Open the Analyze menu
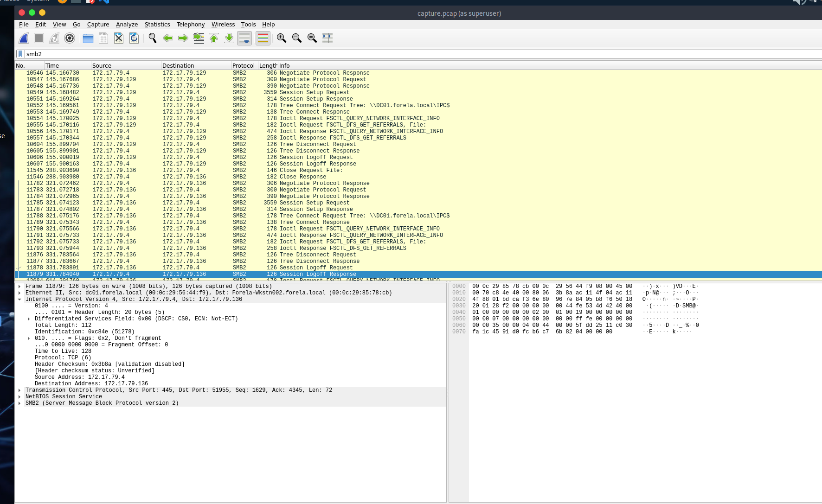 (127, 25)
